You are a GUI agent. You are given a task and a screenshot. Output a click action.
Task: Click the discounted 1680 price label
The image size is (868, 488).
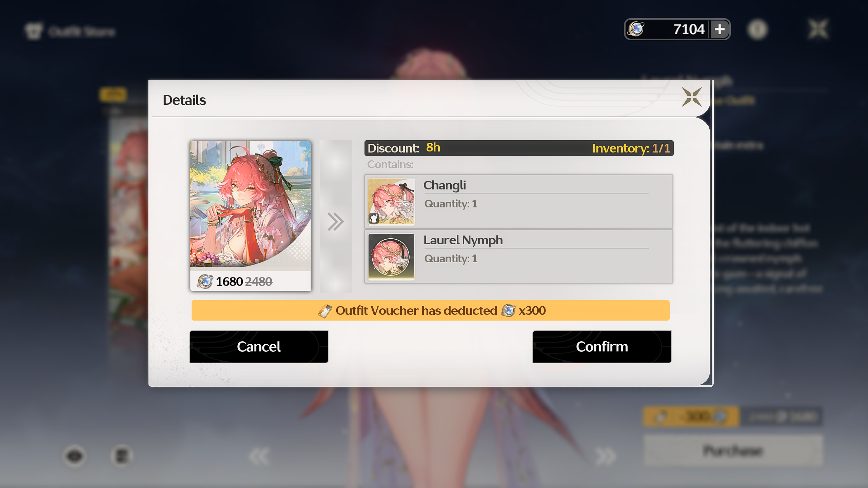click(229, 282)
